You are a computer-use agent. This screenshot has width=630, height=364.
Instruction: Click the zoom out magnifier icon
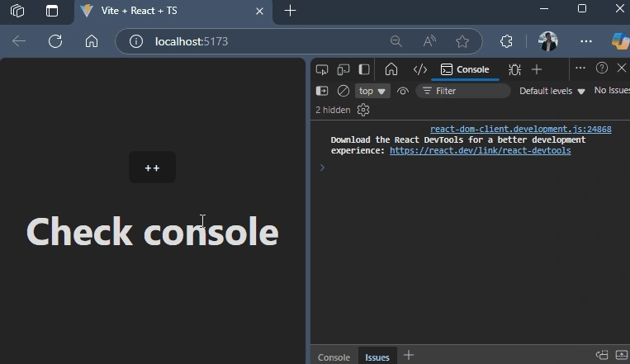click(x=396, y=41)
